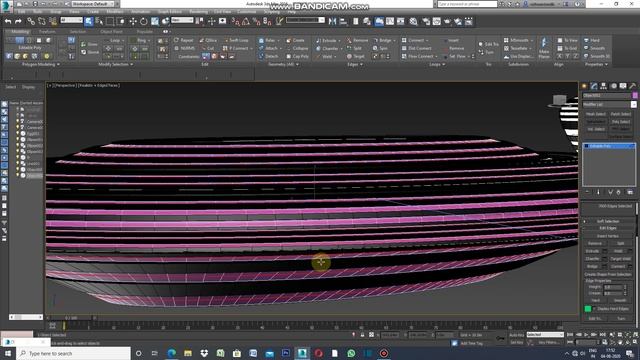
Task: Open the Display command panel tab
Action: pos(623,86)
